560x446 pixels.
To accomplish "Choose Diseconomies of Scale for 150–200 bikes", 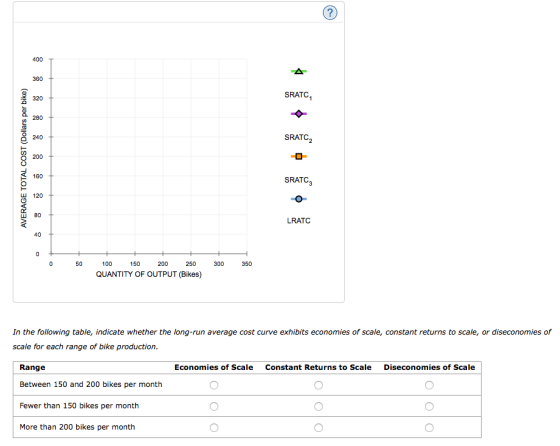I will (x=429, y=385).
